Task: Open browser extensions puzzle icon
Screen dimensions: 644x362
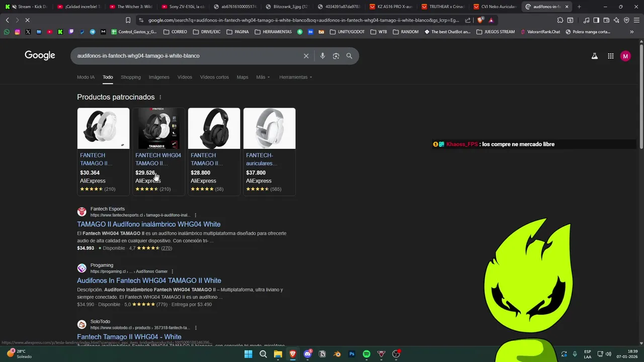Action: tap(560, 20)
